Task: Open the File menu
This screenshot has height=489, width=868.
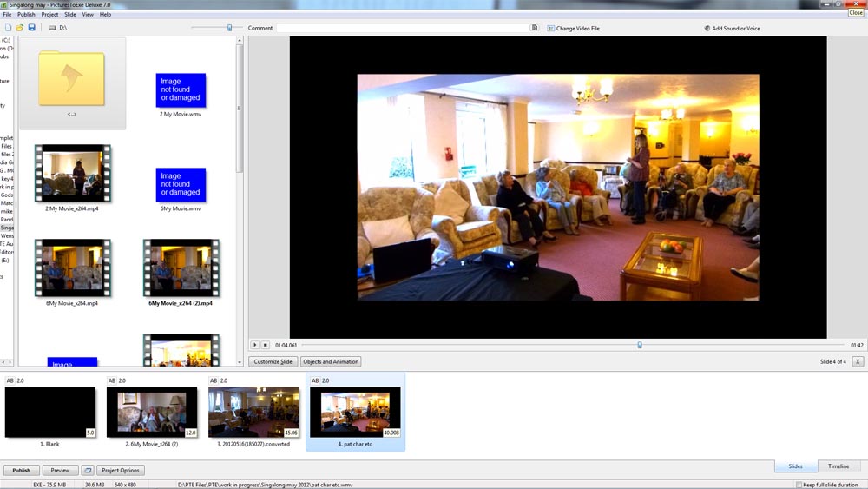Action: click(7, 15)
